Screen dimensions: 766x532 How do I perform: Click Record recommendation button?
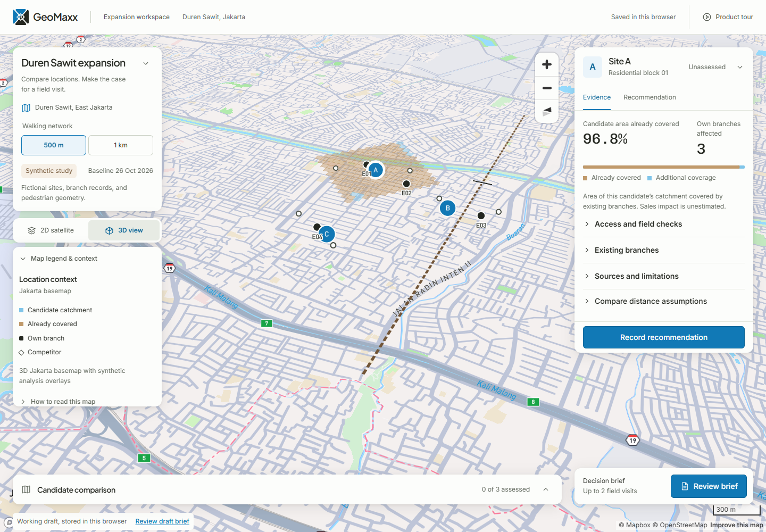pyautogui.click(x=664, y=337)
